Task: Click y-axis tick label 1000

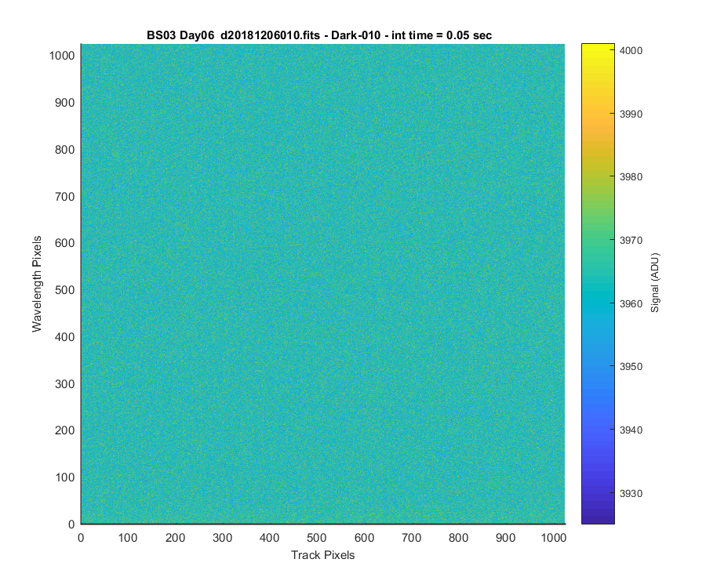Action: (x=62, y=56)
